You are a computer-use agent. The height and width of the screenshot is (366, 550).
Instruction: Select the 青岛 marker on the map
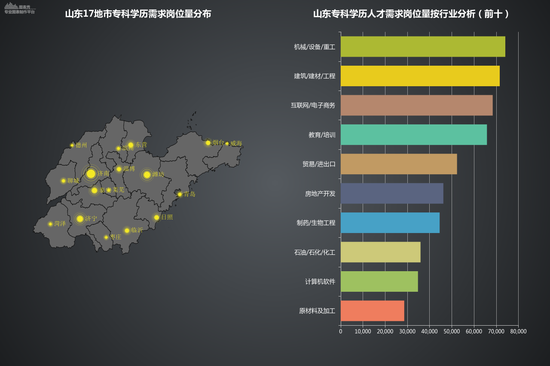[180, 194]
